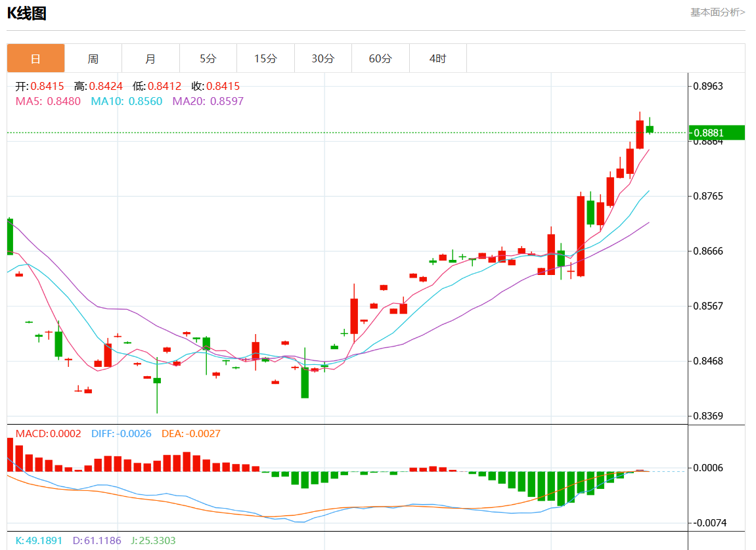Viewport: 756px width, 550px height.
Task: Open the 4时 timeframe tab
Action: click(438, 58)
